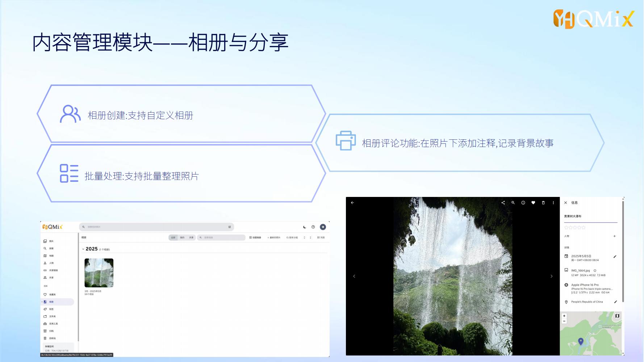The image size is (644, 362).
Task: Edit the description field 黄果树大瀑布
Action: pyautogui.click(x=590, y=216)
